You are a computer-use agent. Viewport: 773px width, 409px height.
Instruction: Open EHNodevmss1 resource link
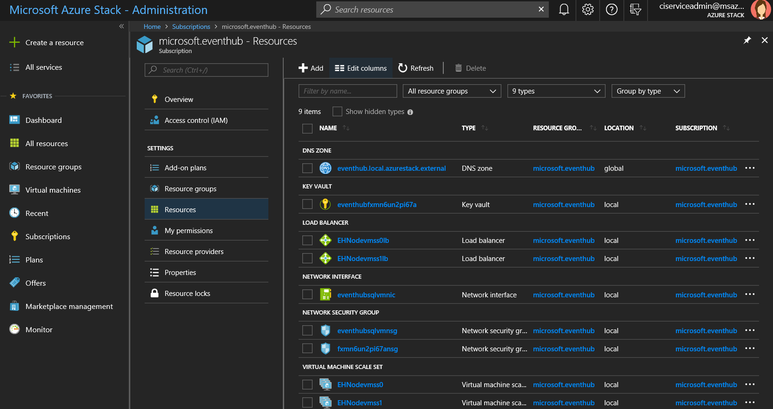pyautogui.click(x=359, y=403)
